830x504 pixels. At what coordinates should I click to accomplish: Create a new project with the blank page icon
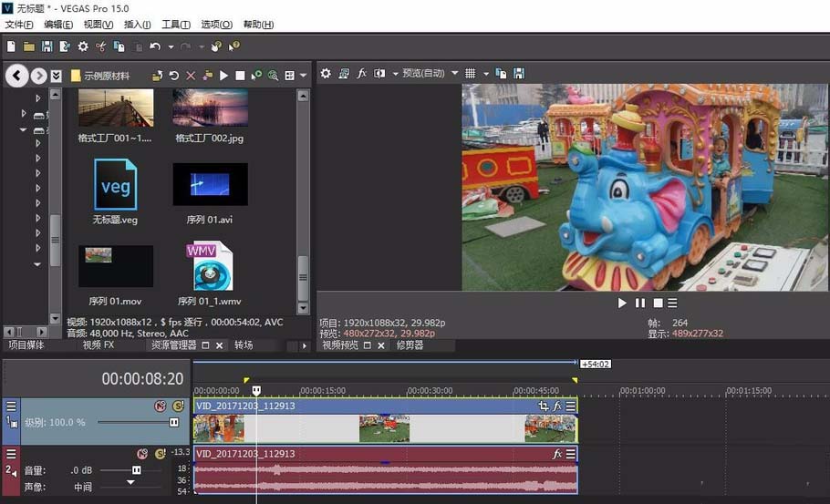coord(11,46)
